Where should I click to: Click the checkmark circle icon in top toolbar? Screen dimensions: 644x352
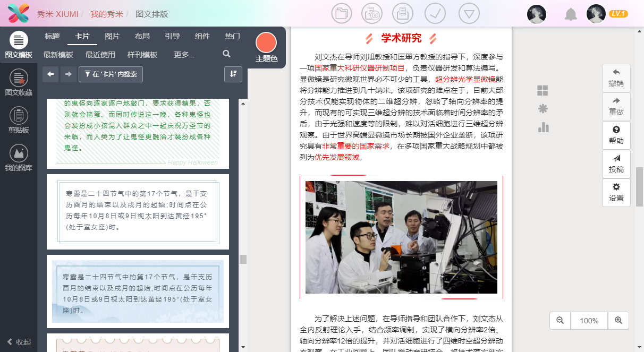435,13
